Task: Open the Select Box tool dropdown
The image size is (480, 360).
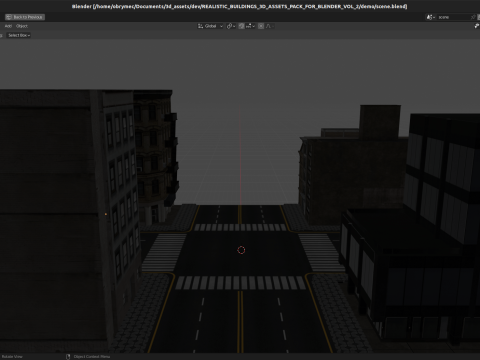Action: (19, 35)
